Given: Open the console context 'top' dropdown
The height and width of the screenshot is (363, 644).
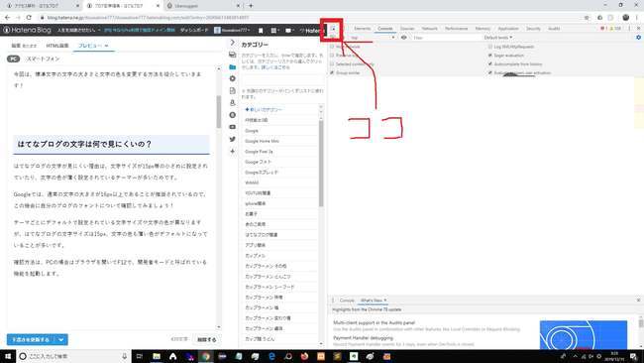Looking at the screenshot, I should [x=372, y=38].
